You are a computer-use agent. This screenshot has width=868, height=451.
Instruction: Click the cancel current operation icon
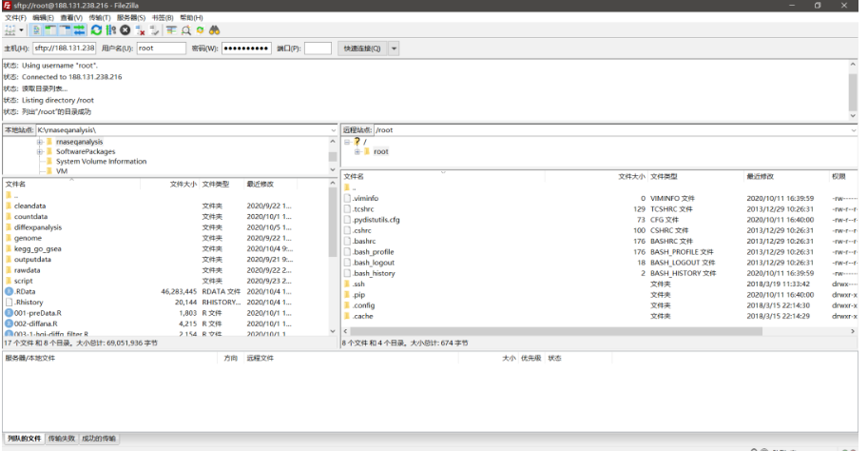pos(126,30)
